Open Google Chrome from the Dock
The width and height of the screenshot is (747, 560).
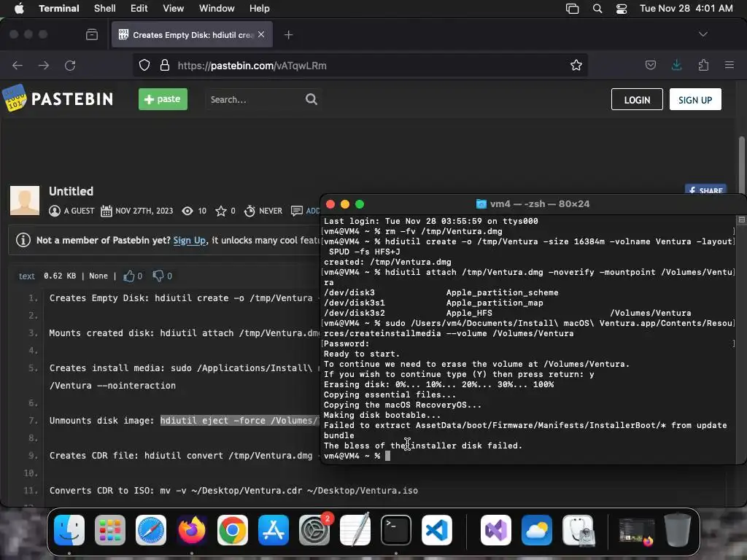coord(233,530)
